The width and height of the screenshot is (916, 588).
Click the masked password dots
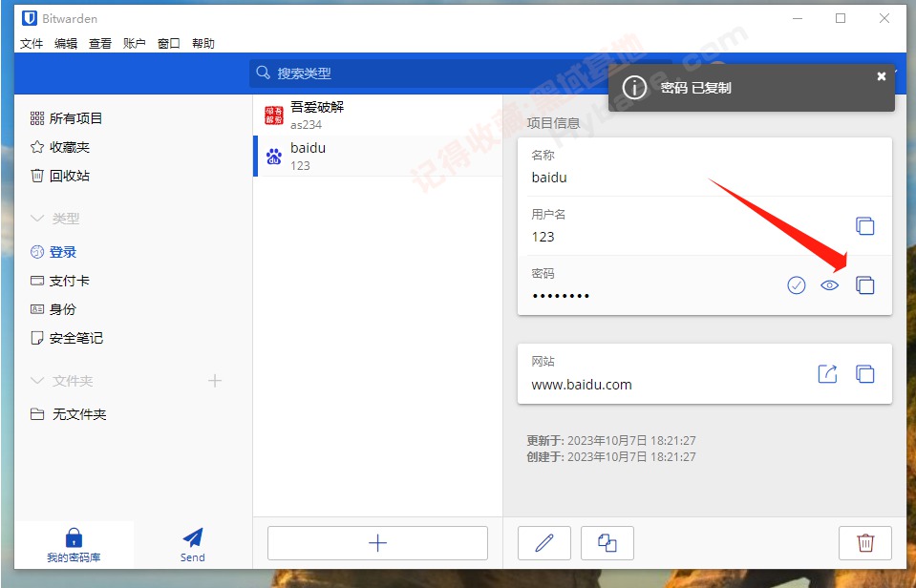point(561,296)
